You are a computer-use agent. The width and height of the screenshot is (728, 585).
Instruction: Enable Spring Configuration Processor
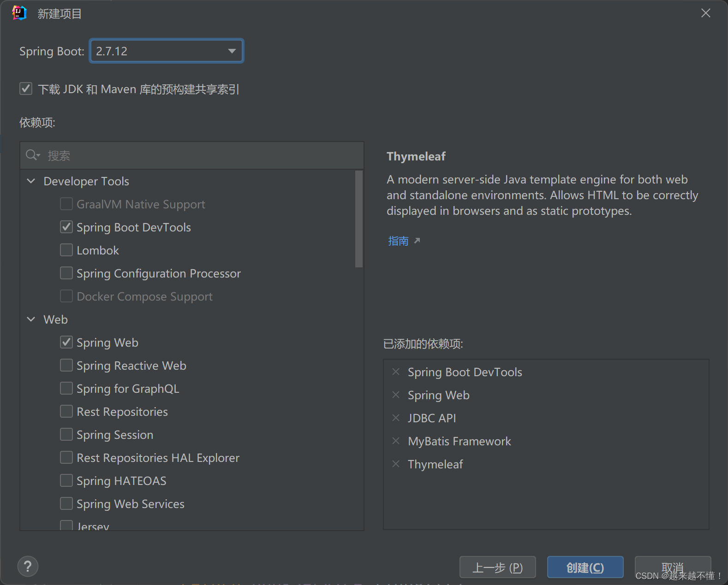tap(66, 273)
